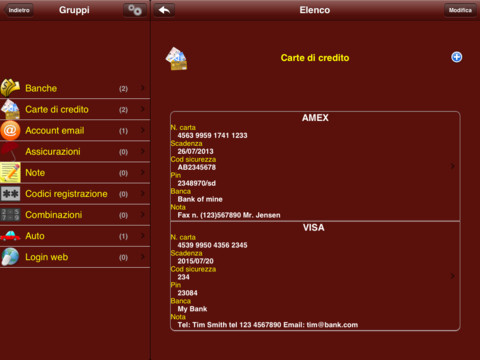The image size is (480, 360).
Task: Tap the Modifica button
Action: [x=460, y=10]
